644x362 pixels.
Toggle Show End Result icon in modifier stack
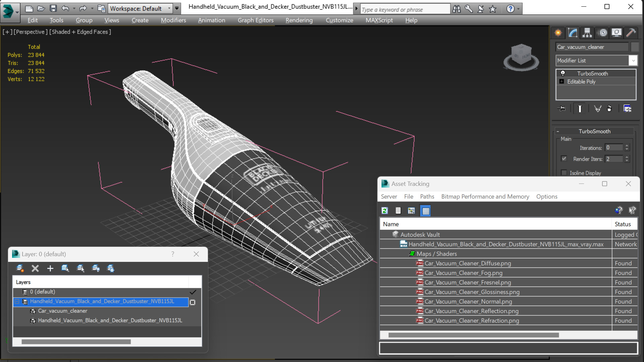(580, 108)
